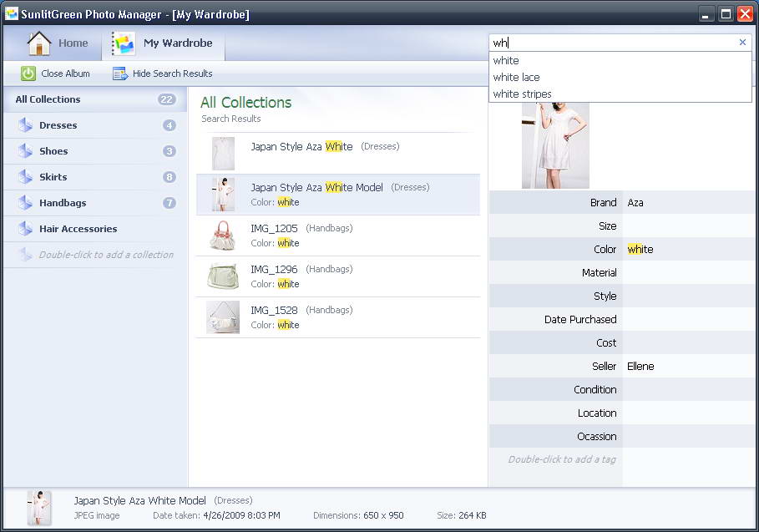The height and width of the screenshot is (532, 759).
Task: Select the 'white stripes' suggestion
Action: click(x=620, y=94)
